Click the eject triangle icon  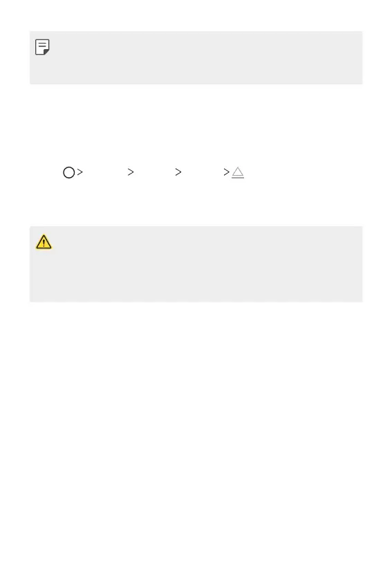(238, 172)
